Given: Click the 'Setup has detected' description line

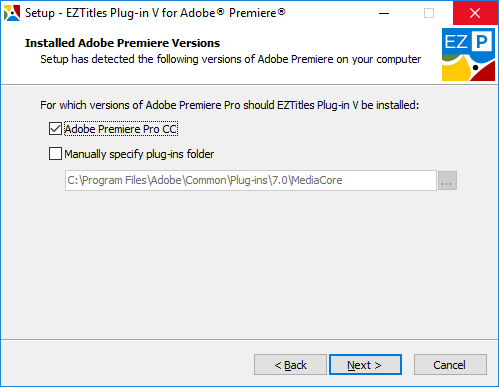Looking at the screenshot, I should point(231,59).
